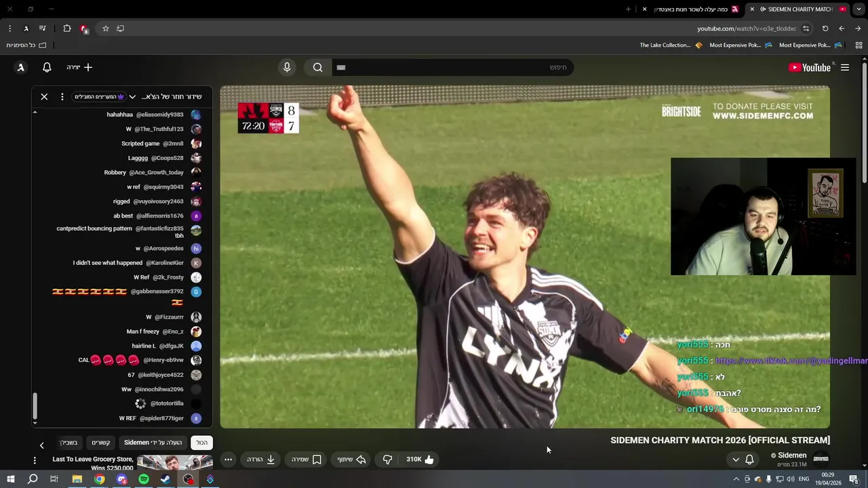Image resolution: width=868 pixels, height=488 pixels.
Task: Select the 'הכול' filter chip
Action: [202, 443]
